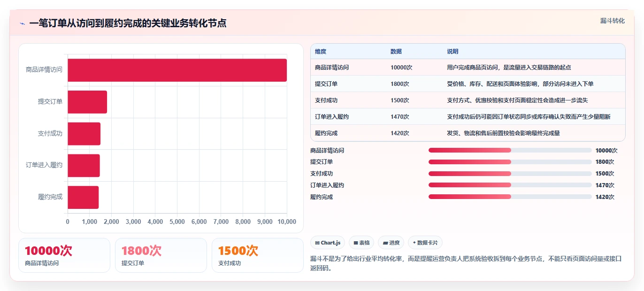
Task: Click table value 1470次
Action: (x=400, y=117)
